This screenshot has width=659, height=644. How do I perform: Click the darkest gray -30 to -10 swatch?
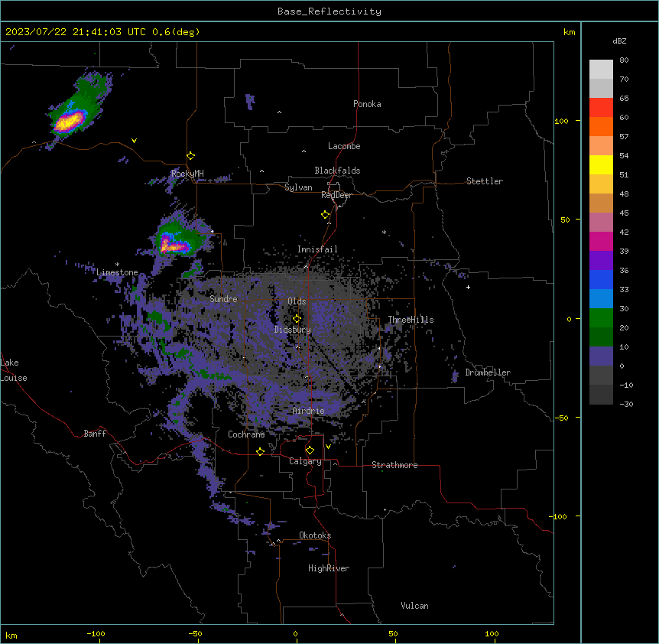(x=601, y=395)
